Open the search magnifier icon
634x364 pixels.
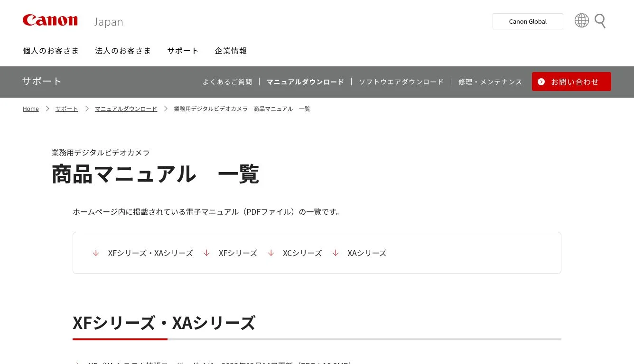click(x=600, y=21)
